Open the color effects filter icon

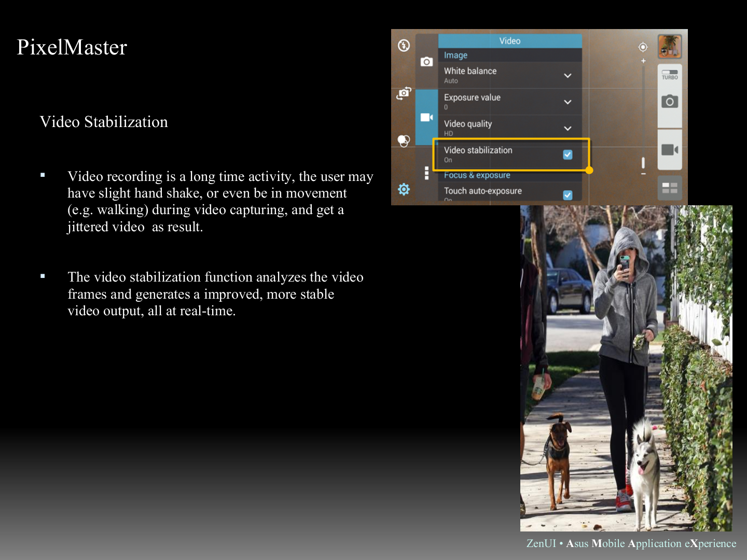pos(404,141)
